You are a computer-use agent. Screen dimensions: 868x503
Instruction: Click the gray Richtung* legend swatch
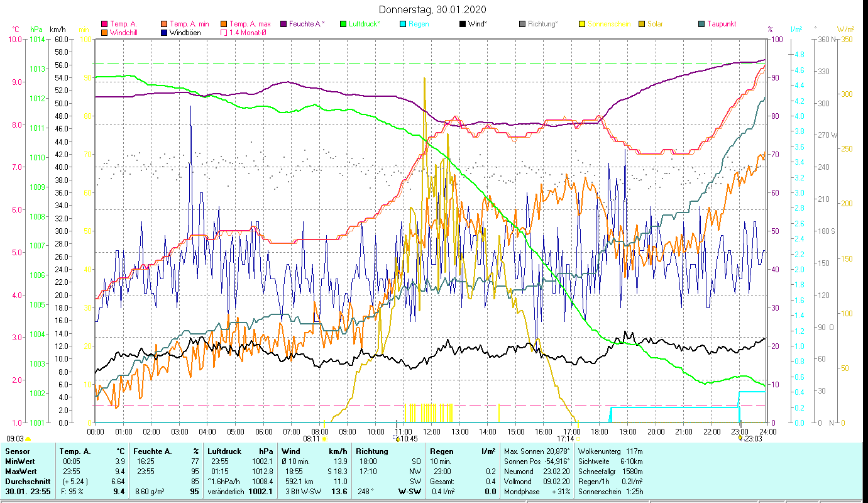522,24
